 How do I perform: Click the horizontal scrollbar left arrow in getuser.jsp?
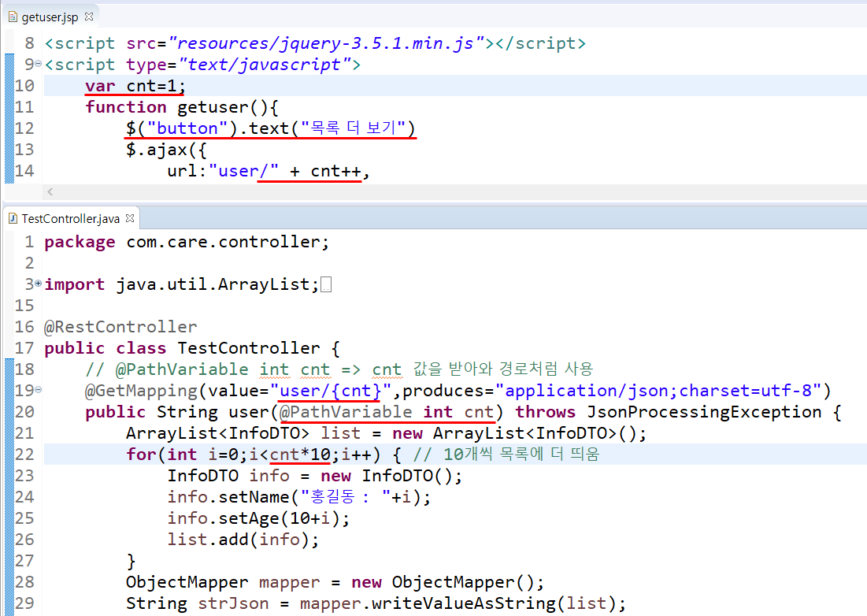point(50,192)
